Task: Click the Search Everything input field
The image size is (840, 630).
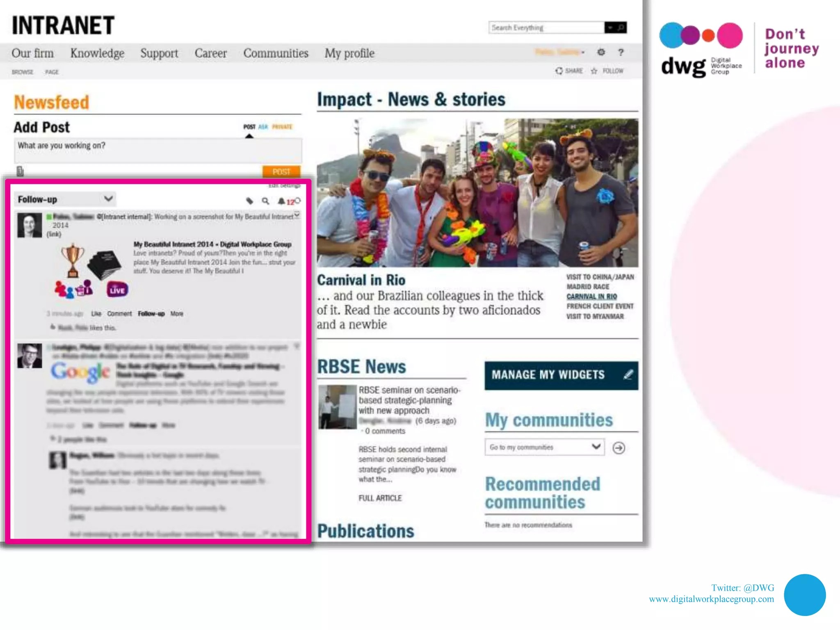Action: [x=547, y=27]
